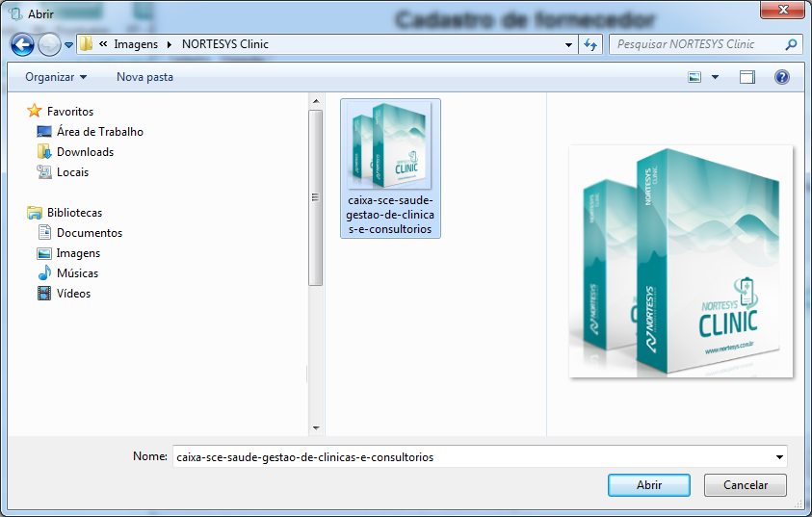Click the Favoritos star icon
This screenshot has width=812, height=517.
34,110
